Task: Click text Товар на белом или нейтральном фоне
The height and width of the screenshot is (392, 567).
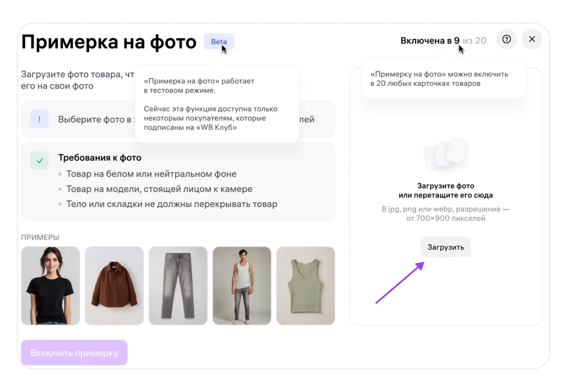Action: coord(151,174)
